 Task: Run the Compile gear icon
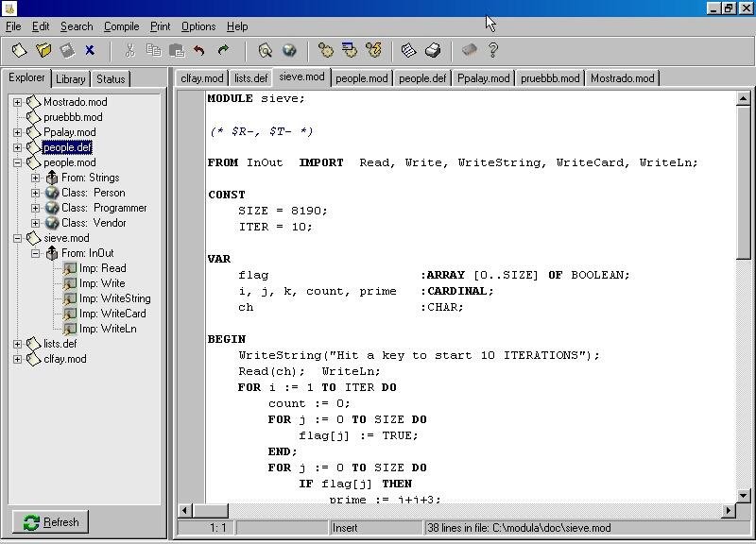[x=325, y=51]
